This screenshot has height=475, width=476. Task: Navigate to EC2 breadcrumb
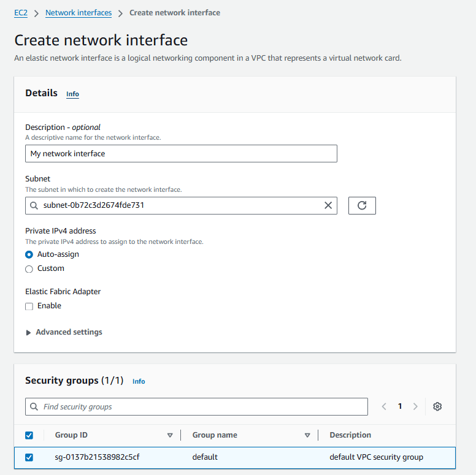tap(21, 12)
